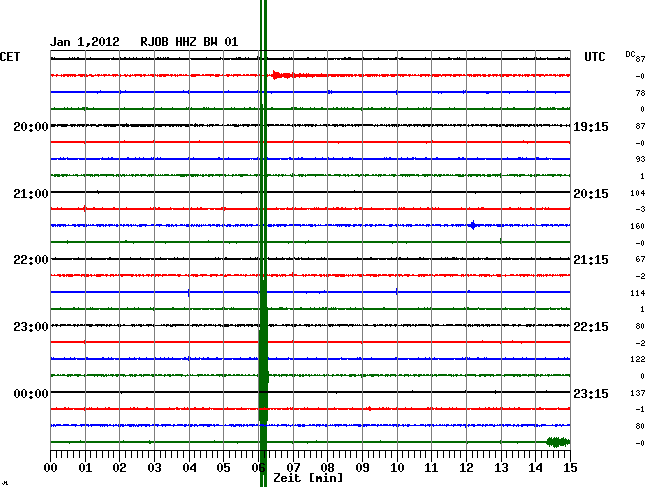This screenshot has height=494, width=650.
Task: Click the UTC time label "23:15"
Action: (591, 393)
